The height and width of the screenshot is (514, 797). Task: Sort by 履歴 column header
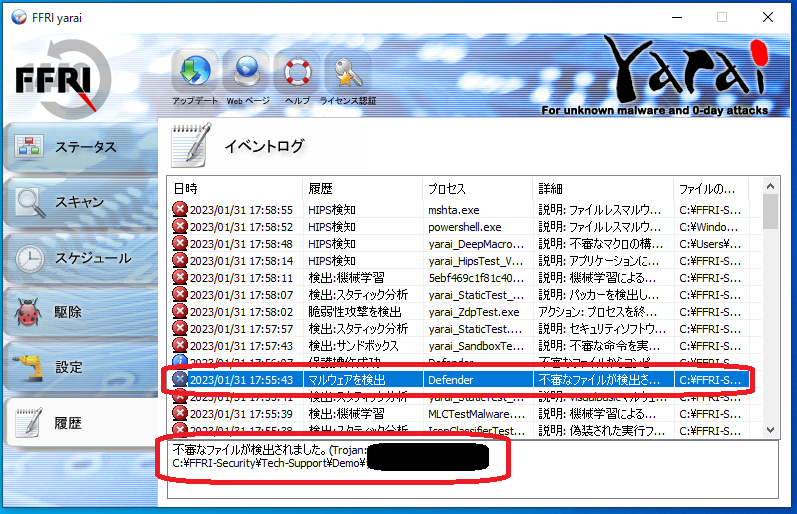coord(362,189)
